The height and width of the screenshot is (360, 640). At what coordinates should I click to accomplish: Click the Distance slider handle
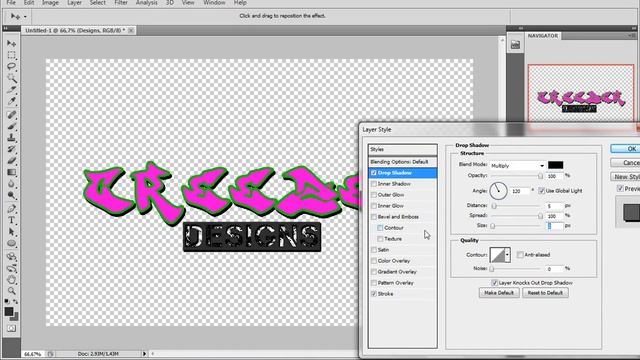click(x=494, y=206)
